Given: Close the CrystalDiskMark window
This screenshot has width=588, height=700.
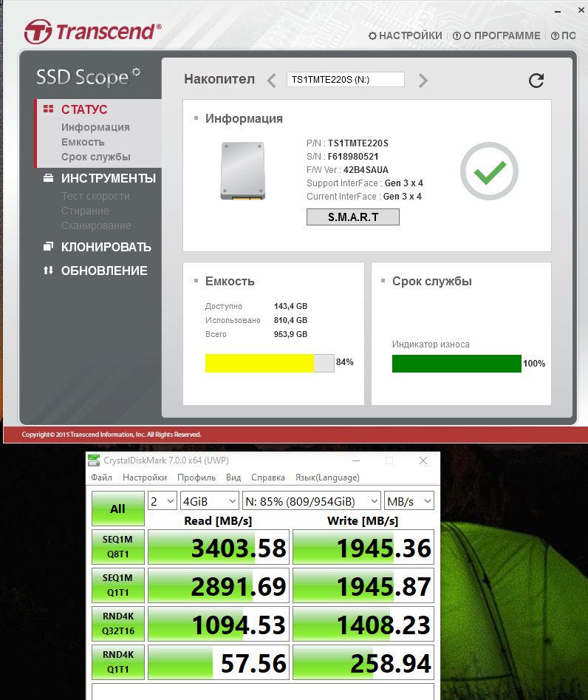Looking at the screenshot, I should point(423,461).
